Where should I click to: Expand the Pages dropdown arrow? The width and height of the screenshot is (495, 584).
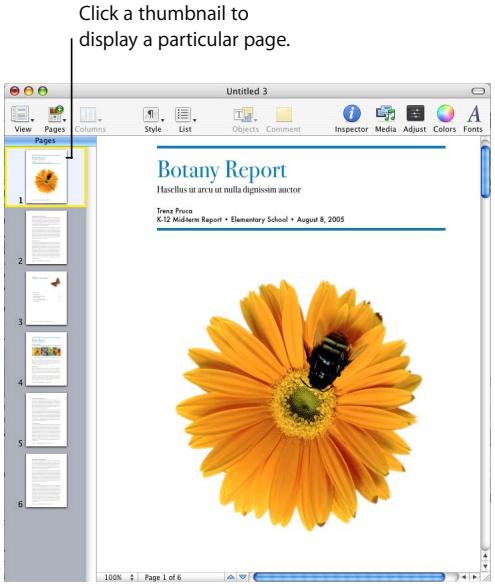coord(64,120)
